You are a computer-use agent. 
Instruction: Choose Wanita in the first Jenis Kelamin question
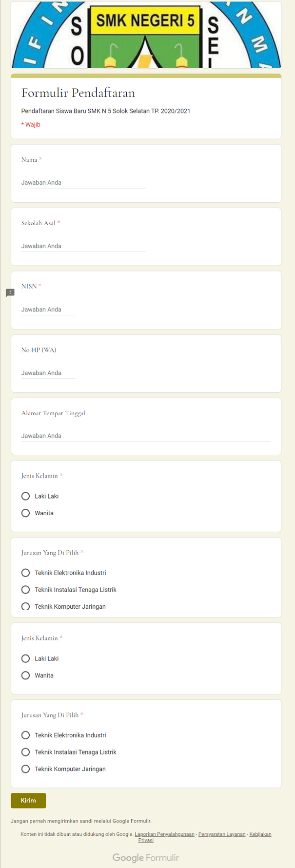click(x=26, y=513)
